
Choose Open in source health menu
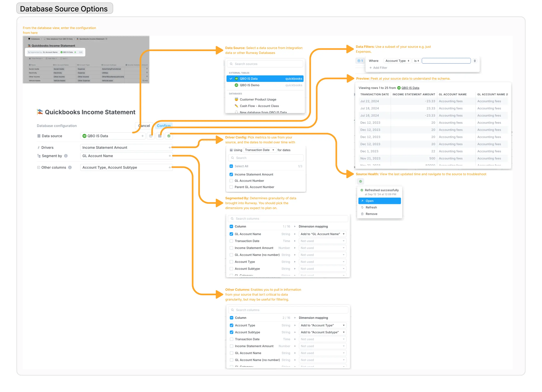click(380, 201)
